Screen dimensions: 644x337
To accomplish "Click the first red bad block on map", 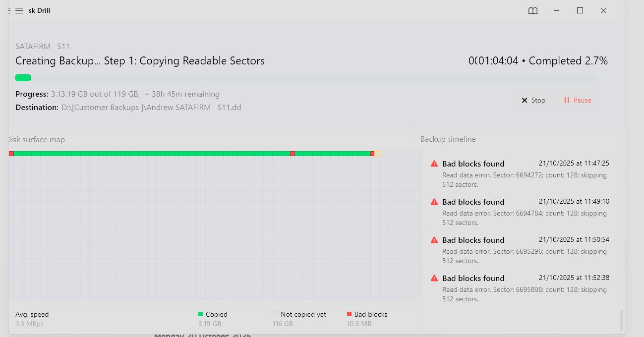I will (11, 154).
